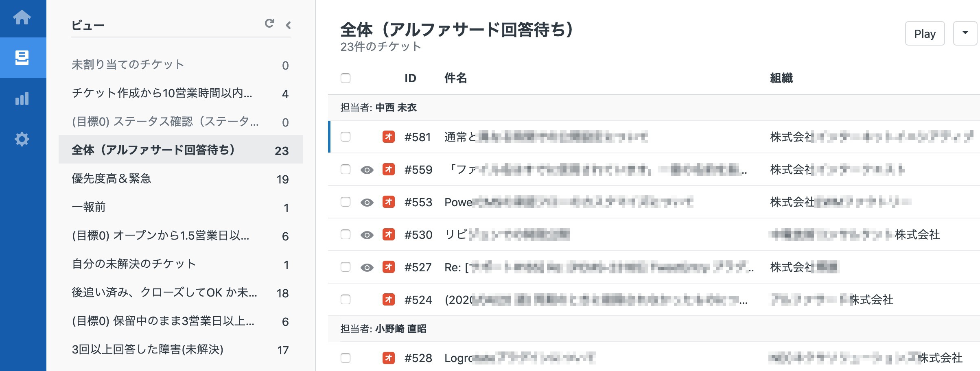980x371 pixels.
Task: Click the open status badge on ticket #581
Action: [389, 137]
